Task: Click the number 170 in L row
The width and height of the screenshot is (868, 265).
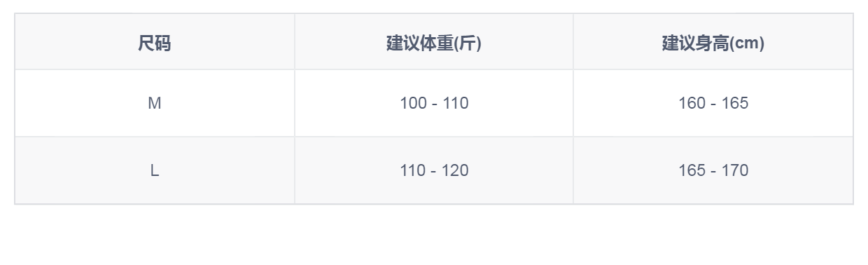Action: 735,170
